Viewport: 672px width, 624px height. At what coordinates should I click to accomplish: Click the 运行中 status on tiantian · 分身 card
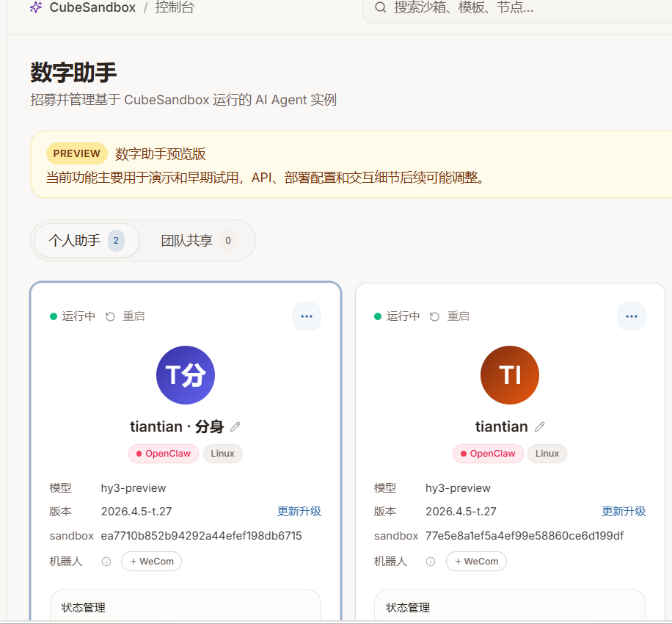(x=73, y=316)
